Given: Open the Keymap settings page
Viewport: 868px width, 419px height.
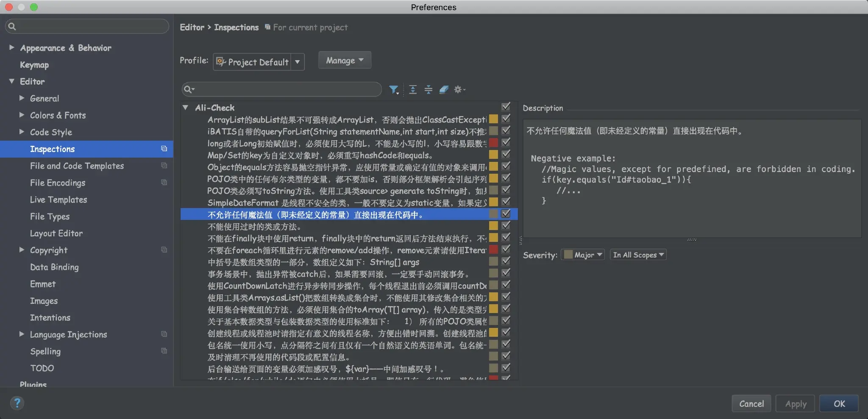Looking at the screenshot, I should click(34, 65).
